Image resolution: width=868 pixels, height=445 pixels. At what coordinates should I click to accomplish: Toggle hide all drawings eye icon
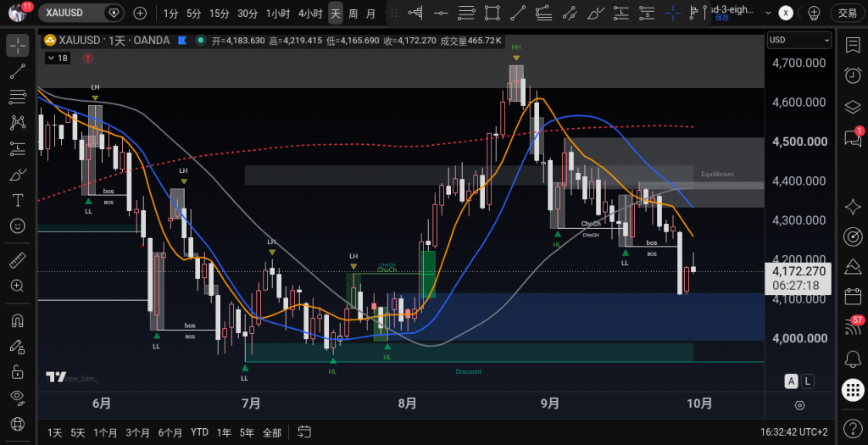(x=18, y=397)
